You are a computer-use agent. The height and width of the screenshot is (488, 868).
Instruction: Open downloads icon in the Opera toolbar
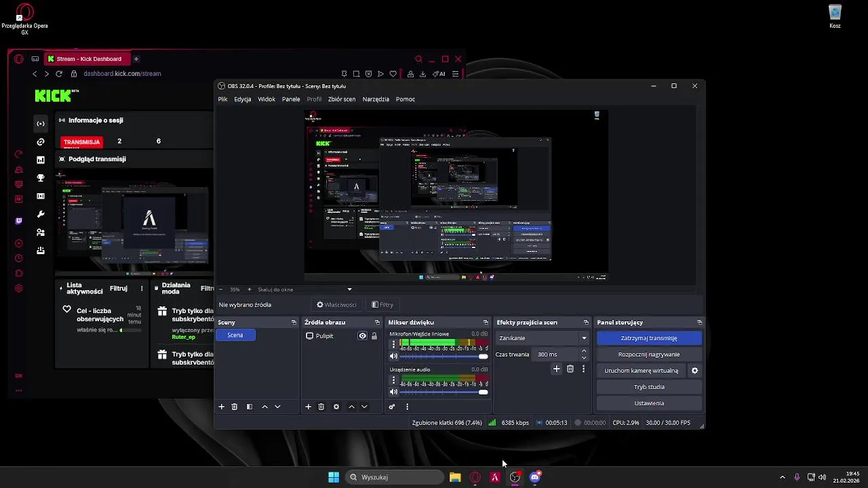point(423,74)
